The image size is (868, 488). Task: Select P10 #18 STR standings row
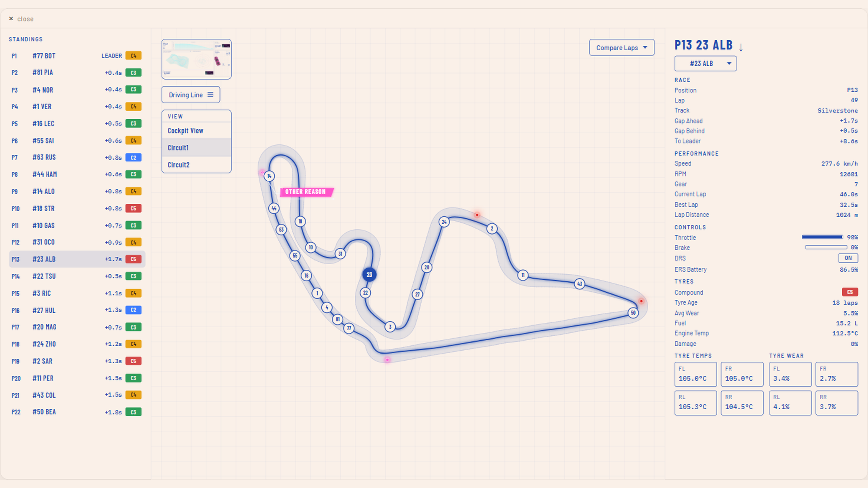77,208
